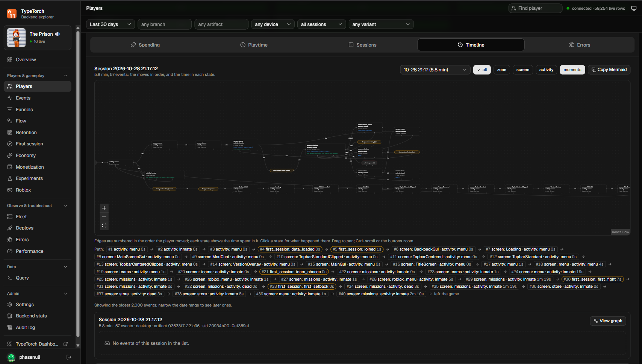Click the log out icon beside phasenull

coord(69,357)
